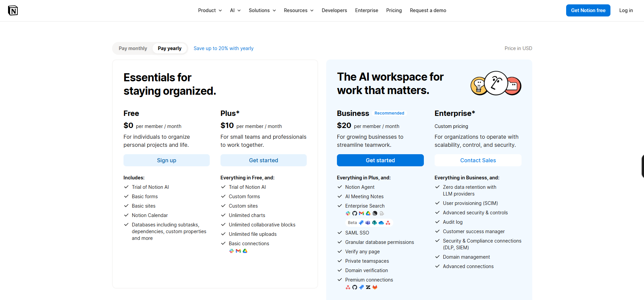The height and width of the screenshot is (300, 644).
Task: Click the Notion logo in the header
Action: click(13, 10)
